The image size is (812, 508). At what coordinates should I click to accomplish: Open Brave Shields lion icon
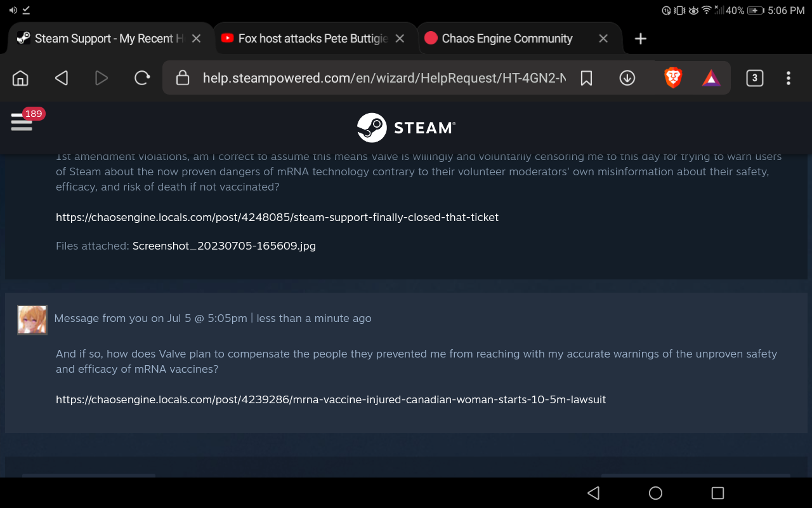[673, 78]
